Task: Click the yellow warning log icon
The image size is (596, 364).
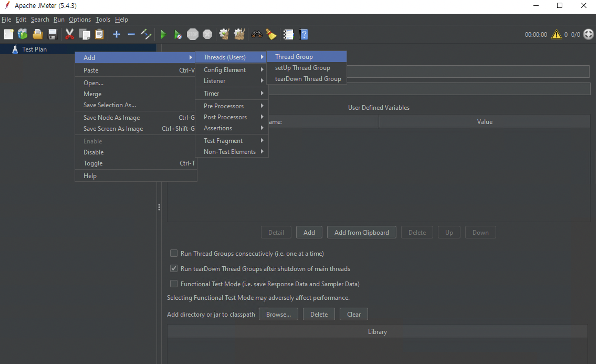Action: click(x=556, y=34)
